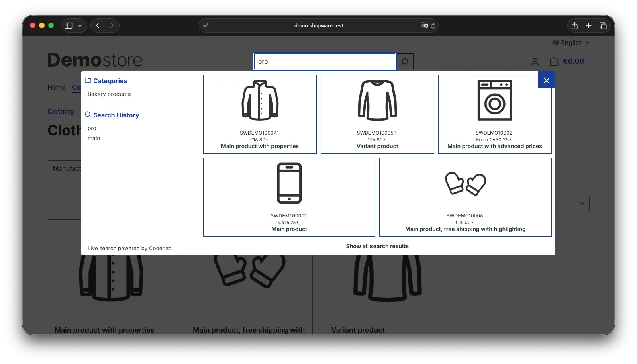Go to the Home navigation item
The width and height of the screenshot is (637, 364).
pos(56,88)
